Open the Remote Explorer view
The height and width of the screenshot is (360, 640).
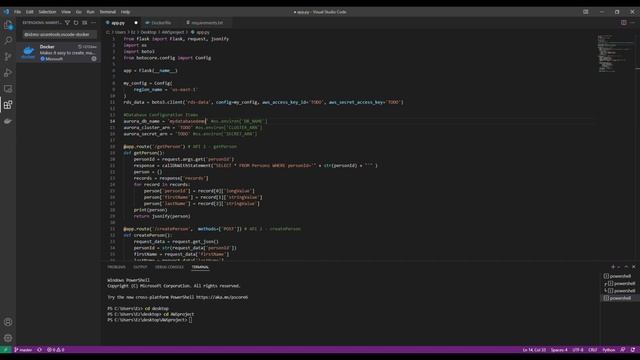coord(8,89)
